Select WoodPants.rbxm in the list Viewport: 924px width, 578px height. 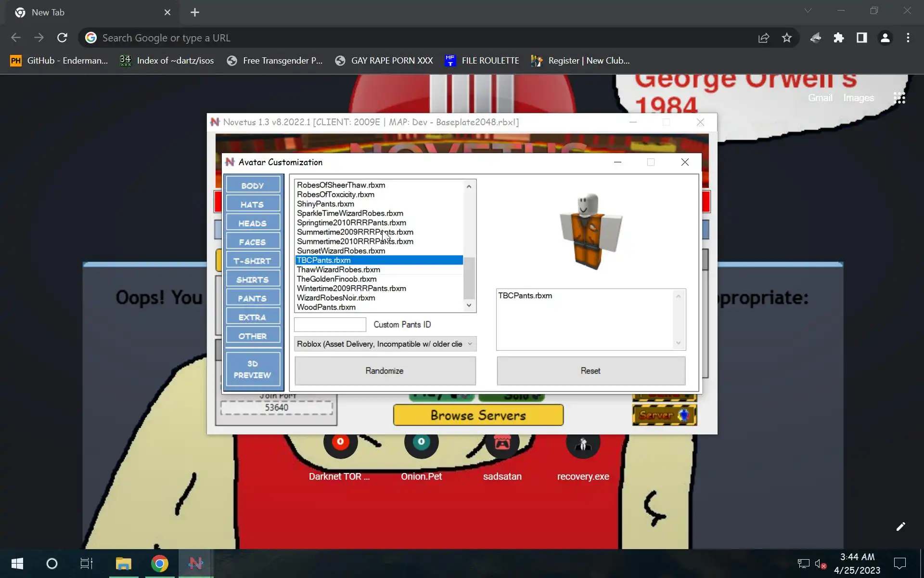[x=326, y=307]
